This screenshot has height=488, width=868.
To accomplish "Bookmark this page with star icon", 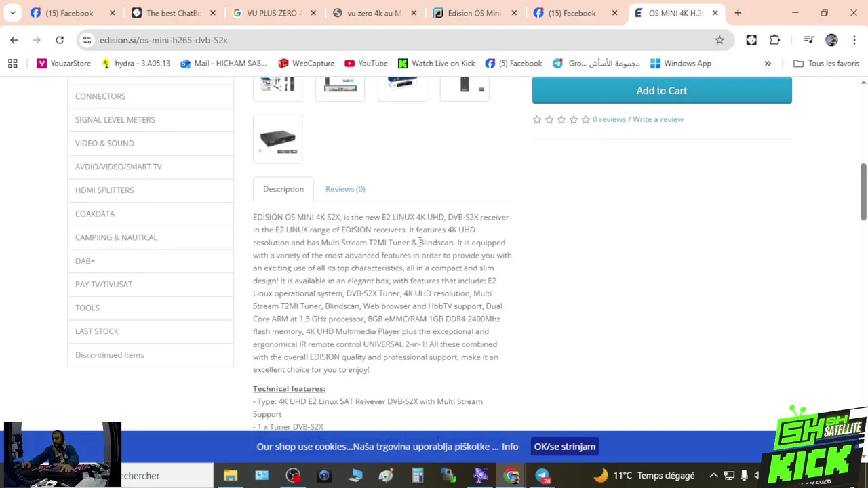I will [x=719, y=40].
